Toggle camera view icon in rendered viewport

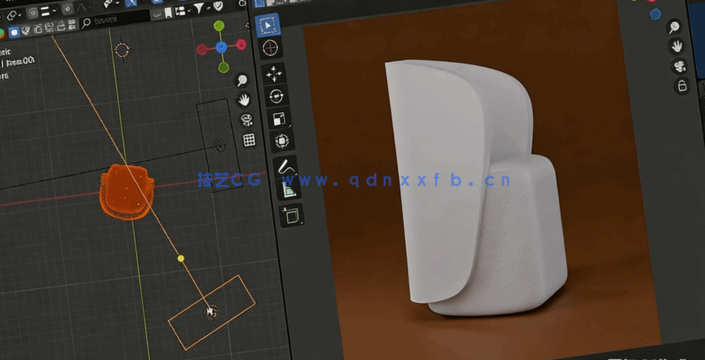pos(679,66)
